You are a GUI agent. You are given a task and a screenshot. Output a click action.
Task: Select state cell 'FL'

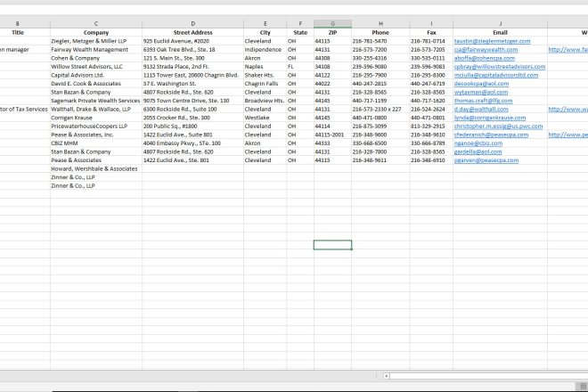coord(300,67)
